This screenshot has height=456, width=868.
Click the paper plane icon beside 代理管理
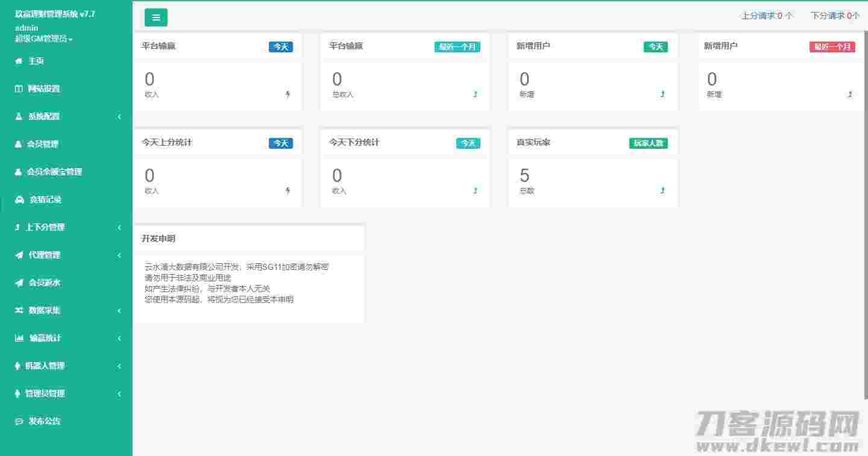pyautogui.click(x=19, y=255)
